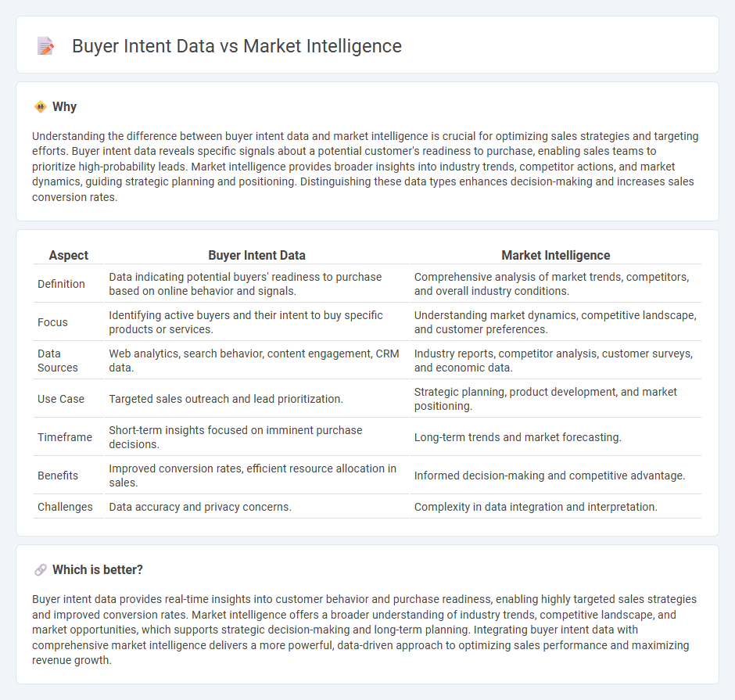Click the 'Buyer Intent Data' column header
735x700 pixels.
tap(257, 255)
